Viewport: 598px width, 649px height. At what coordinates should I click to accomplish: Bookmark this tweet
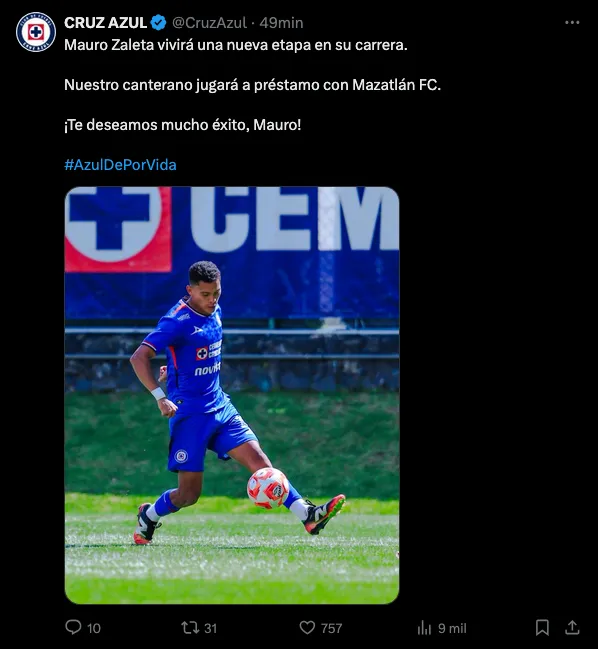pyautogui.click(x=542, y=628)
